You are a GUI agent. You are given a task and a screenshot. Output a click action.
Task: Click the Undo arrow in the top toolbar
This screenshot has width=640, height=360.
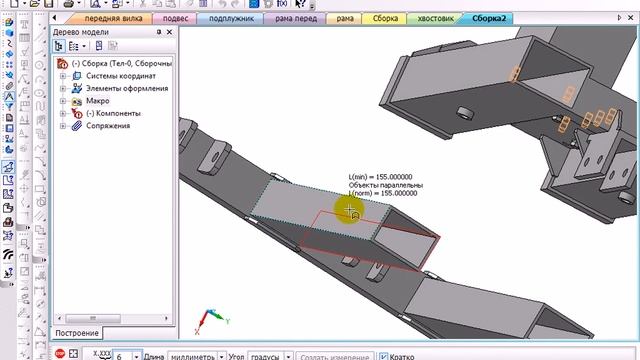click(x=222, y=4)
